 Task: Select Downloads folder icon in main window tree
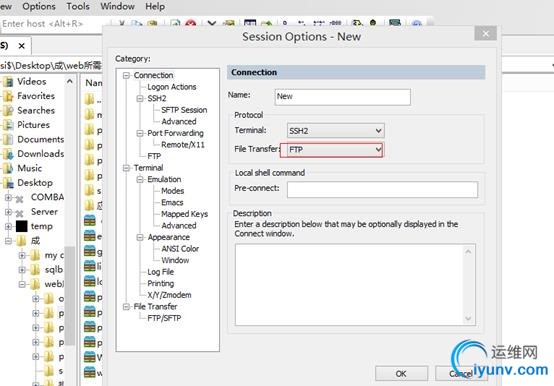(8, 154)
